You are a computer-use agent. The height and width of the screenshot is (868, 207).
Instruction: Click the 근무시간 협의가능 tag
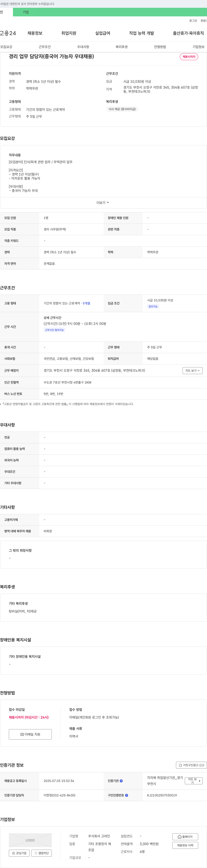tap(54, 330)
